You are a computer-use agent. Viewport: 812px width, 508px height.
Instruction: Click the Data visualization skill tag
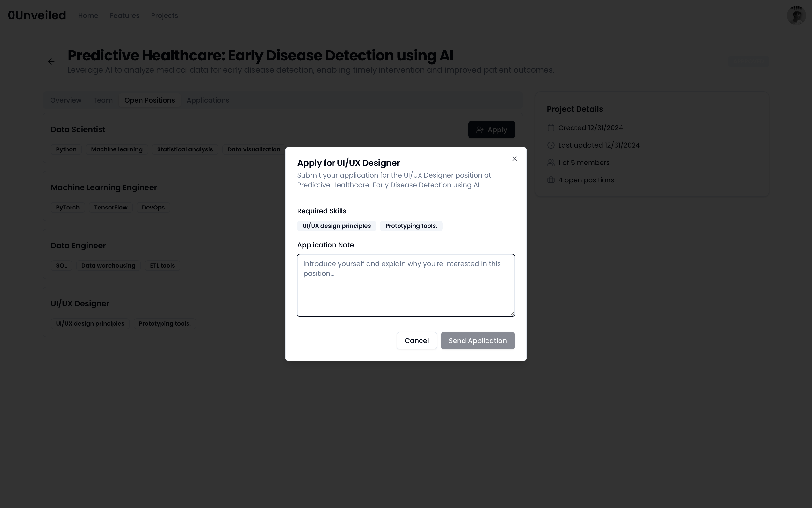[254, 149]
